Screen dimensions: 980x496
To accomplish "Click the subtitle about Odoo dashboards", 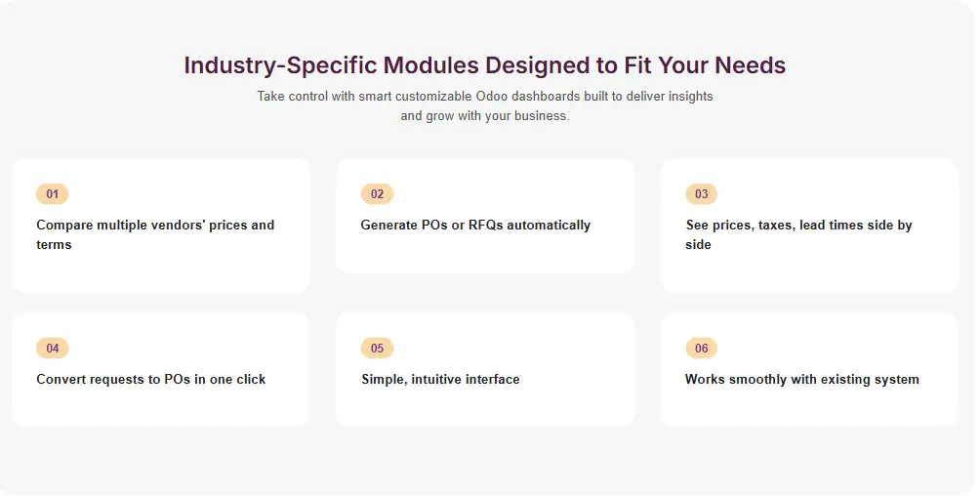I will point(484,105).
